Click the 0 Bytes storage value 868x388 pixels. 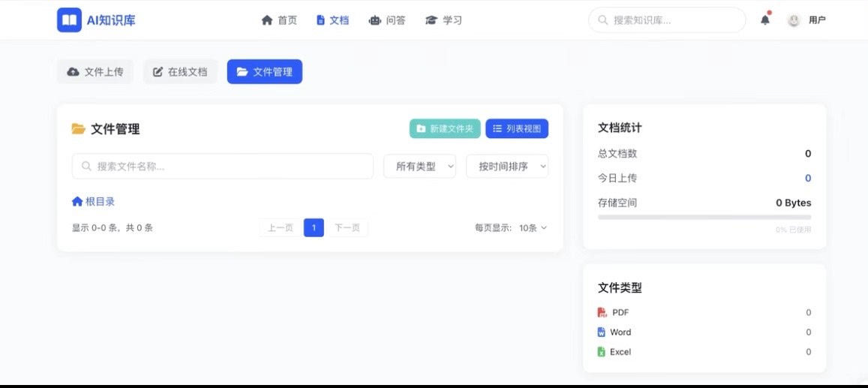(793, 203)
